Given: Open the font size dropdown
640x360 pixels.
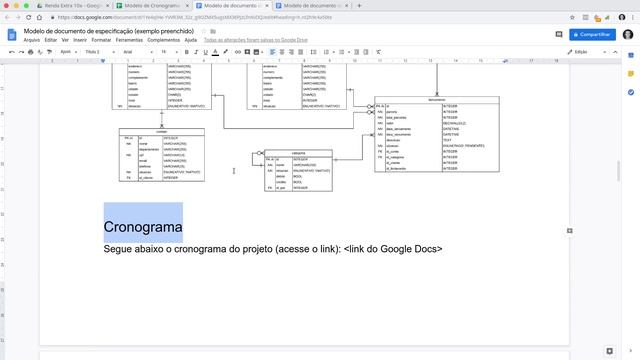Looking at the screenshot, I should [169, 52].
